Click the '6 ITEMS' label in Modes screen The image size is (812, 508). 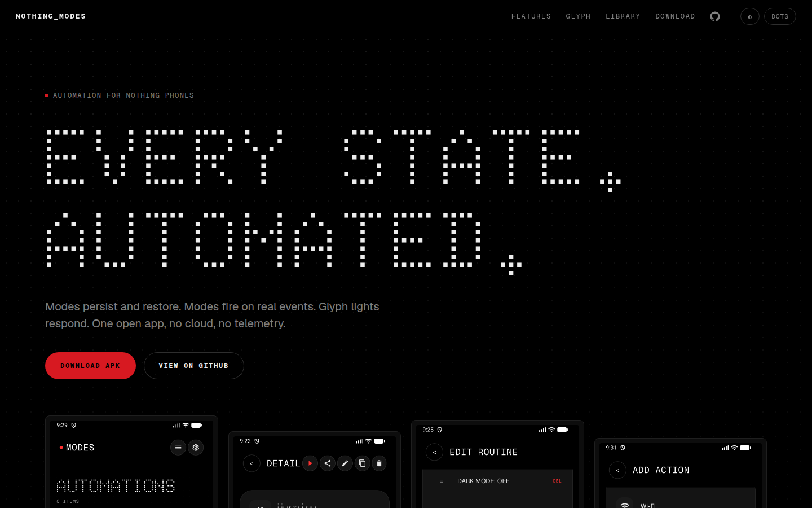pyautogui.click(x=68, y=501)
